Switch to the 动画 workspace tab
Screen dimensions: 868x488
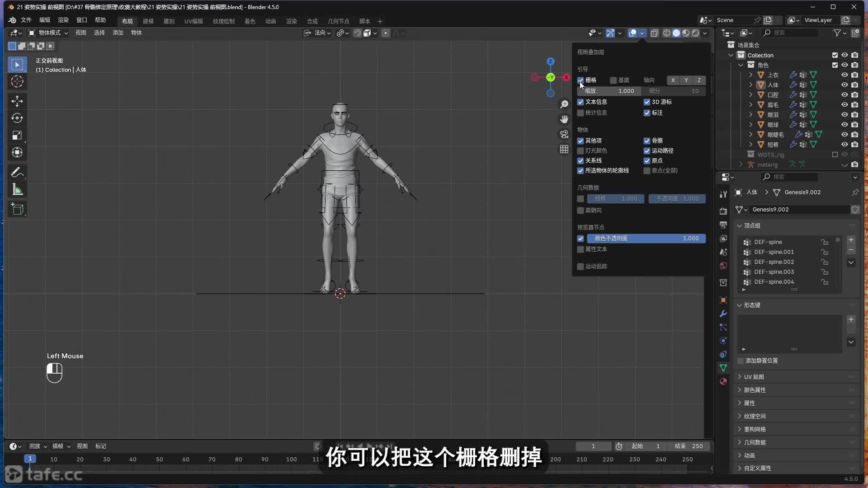click(x=271, y=21)
